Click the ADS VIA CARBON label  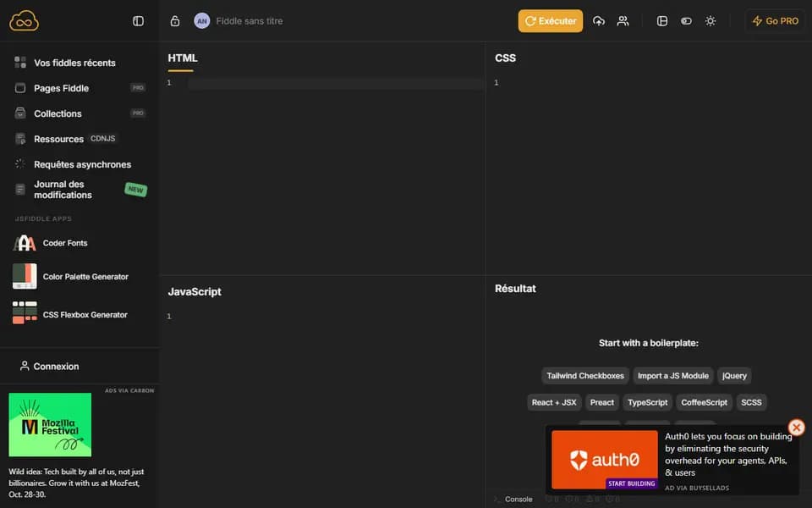[x=129, y=390]
